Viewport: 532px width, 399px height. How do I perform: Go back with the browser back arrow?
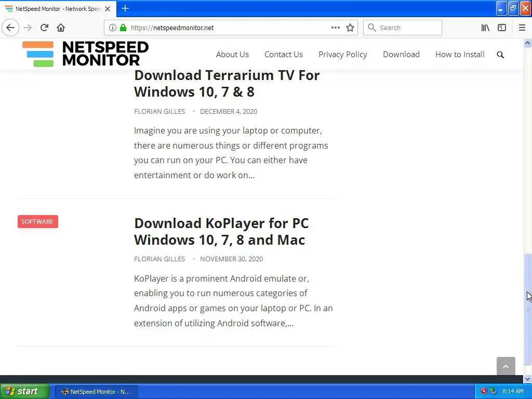(10, 28)
